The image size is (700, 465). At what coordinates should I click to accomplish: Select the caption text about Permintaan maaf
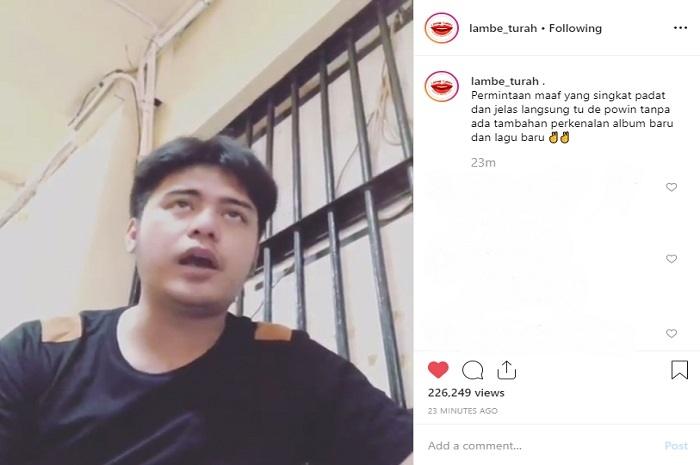572,116
